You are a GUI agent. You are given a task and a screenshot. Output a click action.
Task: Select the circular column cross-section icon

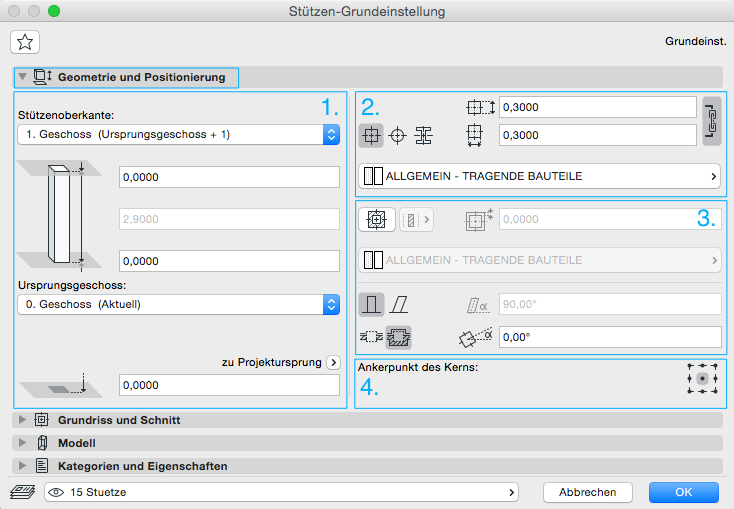pyautogui.click(x=397, y=135)
